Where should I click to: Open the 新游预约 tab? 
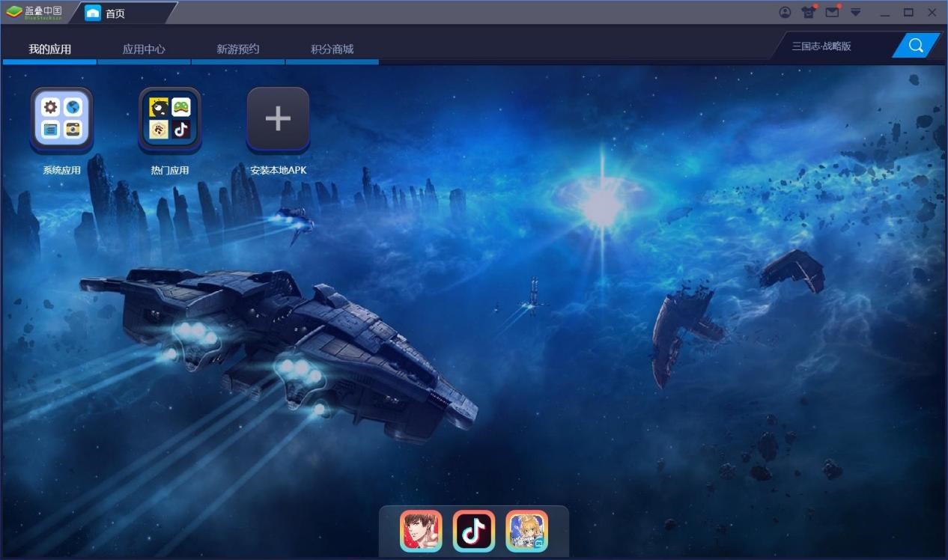click(238, 49)
